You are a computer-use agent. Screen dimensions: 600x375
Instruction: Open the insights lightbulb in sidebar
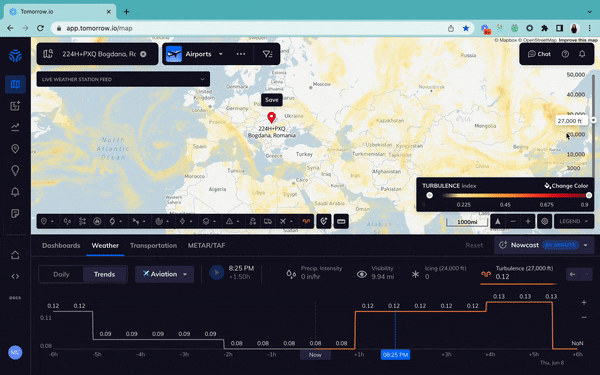click(15, 170)
